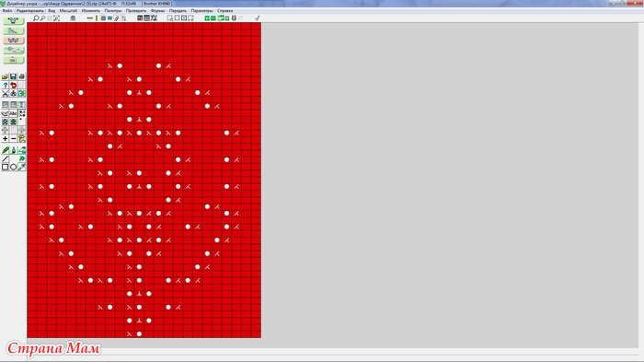This screenshot has width=644, height=362.
Task: Select the line drawing tool
Action: click(x=5, y=158)
